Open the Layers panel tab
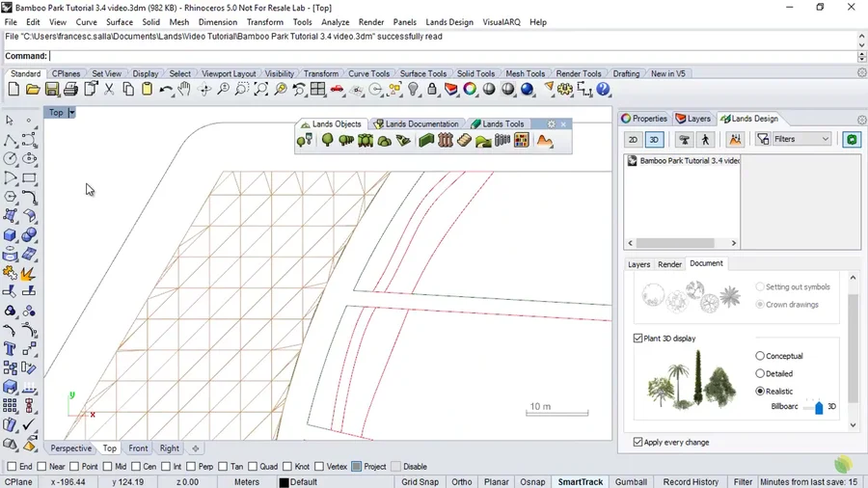The width and height of the screenshot is (868, 488). coord(693,119)
